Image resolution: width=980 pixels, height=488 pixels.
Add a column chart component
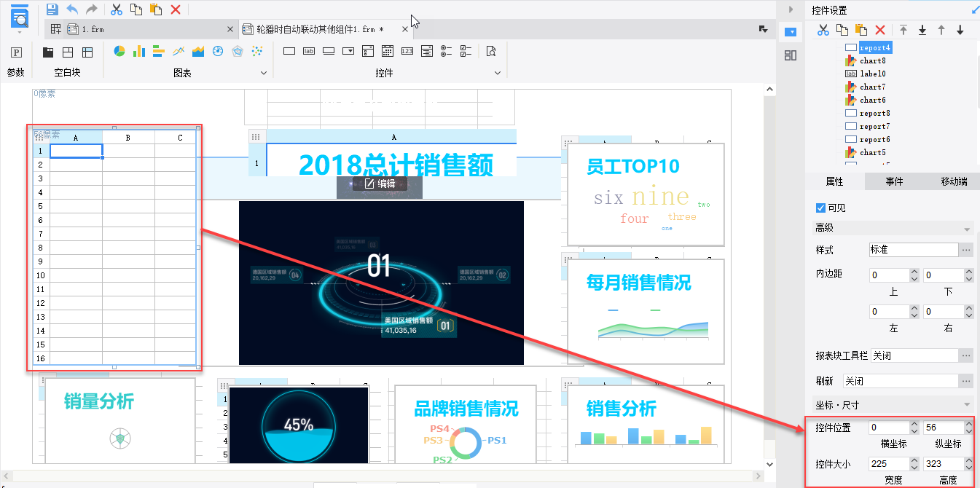coord(139,51)
